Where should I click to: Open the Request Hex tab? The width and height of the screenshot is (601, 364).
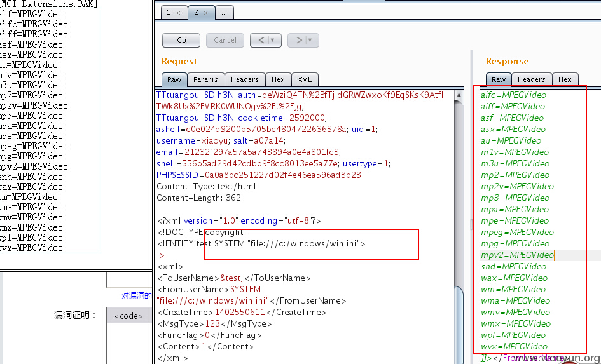tap(278, 79)
